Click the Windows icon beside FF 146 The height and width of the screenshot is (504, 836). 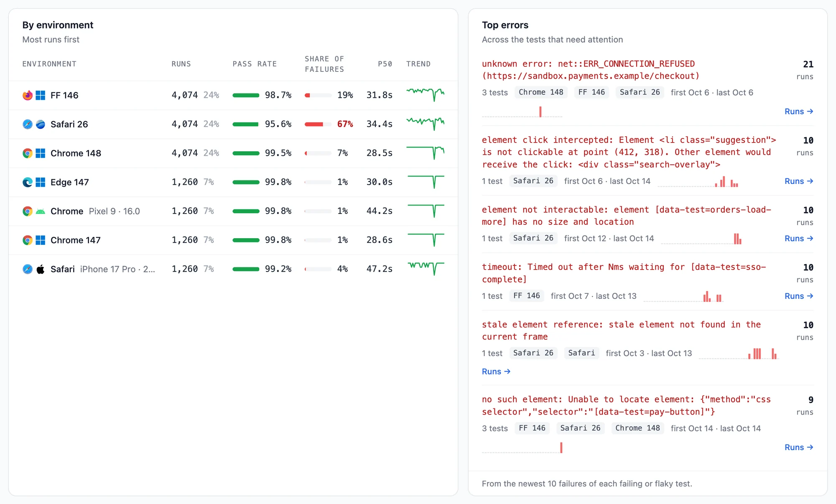(x=41, y=95)
